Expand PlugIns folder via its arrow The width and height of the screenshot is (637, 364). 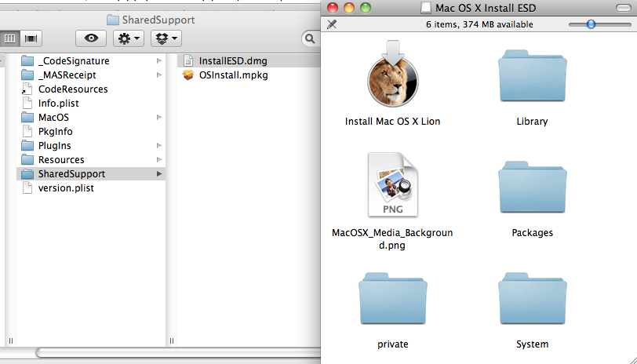(158, 145)
